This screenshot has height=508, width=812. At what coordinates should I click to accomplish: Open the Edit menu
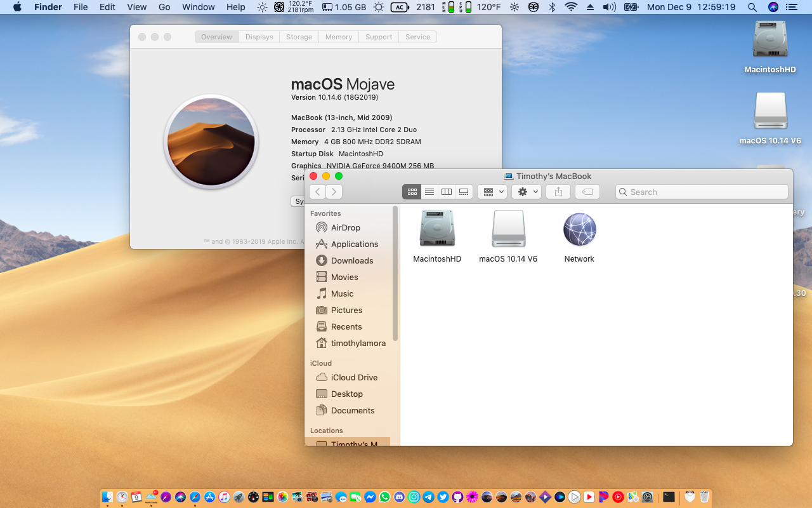(x=107, y=7)
